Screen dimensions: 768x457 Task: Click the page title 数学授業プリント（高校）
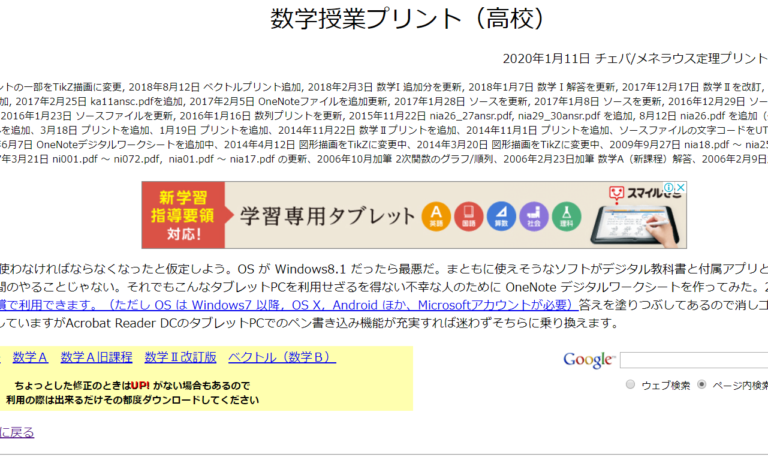click(x=408, y=19)
